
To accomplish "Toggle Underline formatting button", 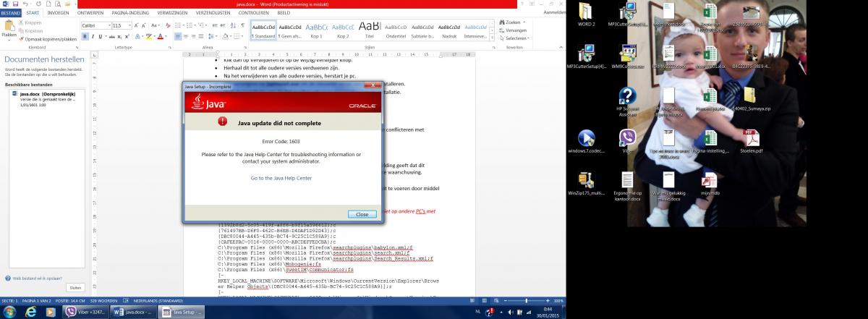I will (x=100, y=36).
